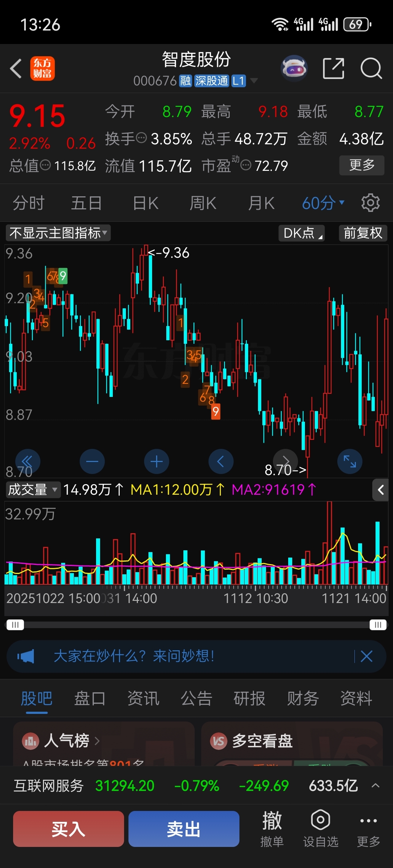Tap the share icon in header
The height and width of the screenshot is (868, 393).
click(334, 68)
